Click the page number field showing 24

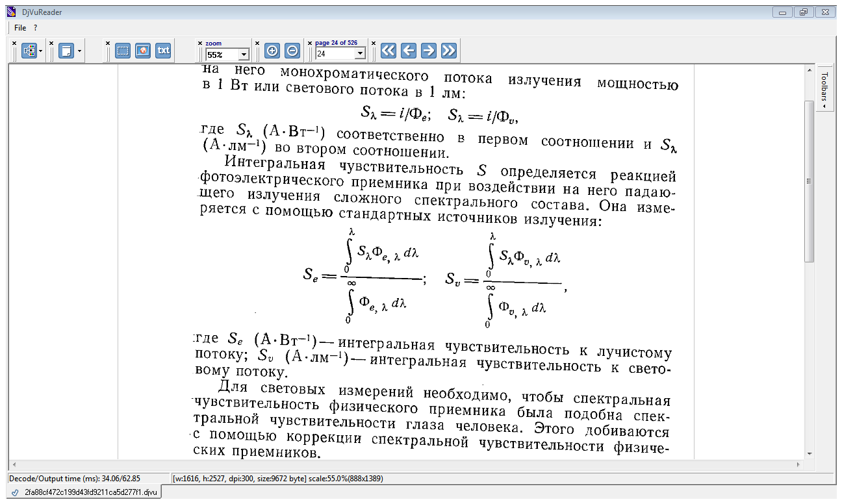click(335, 54)
